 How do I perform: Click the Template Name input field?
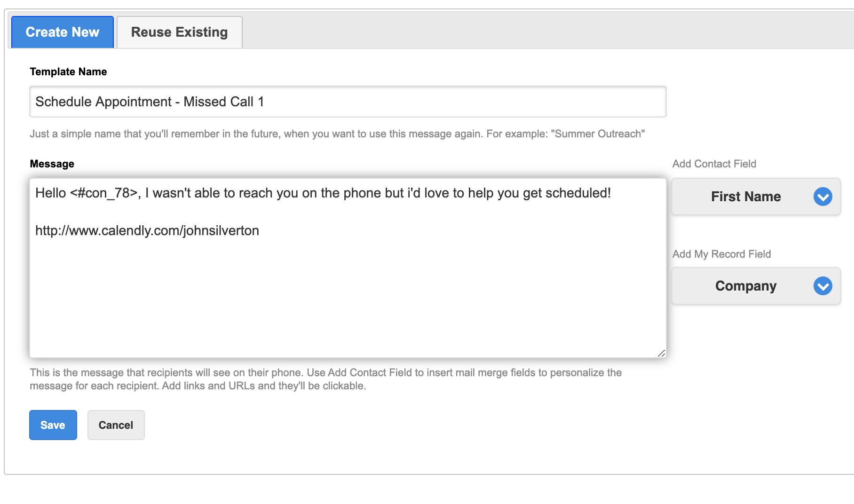click(348, 102)
